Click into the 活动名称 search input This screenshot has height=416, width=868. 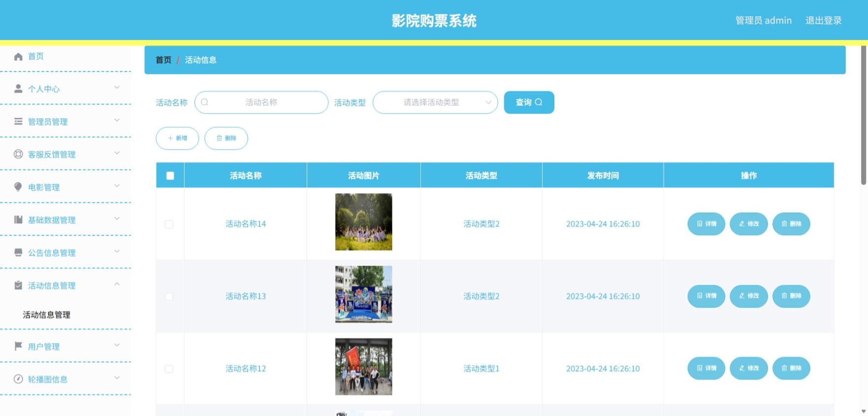coord(261,103)
